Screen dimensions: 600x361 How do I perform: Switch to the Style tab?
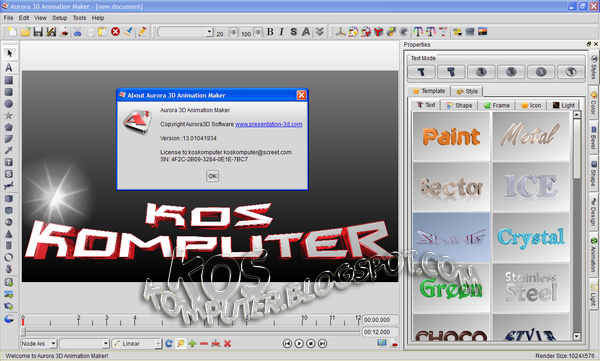click(467, 91)
